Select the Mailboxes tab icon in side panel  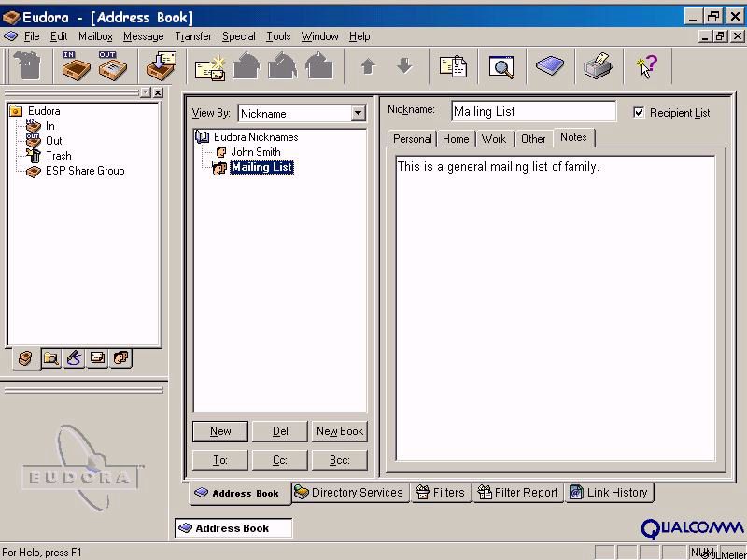(26, 358)
